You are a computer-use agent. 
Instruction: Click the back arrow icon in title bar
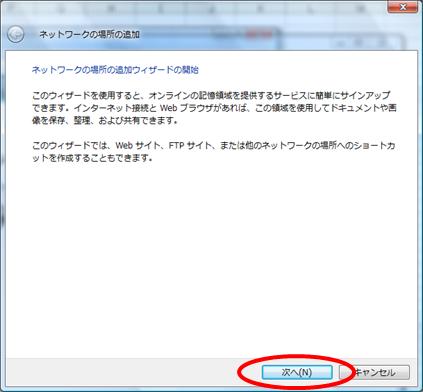15,34
